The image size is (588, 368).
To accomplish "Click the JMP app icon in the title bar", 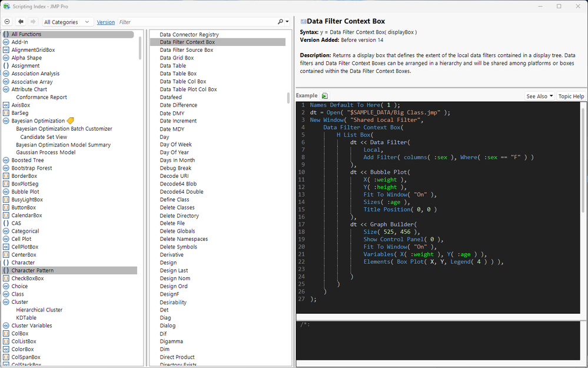I will pyautogui.click(x=6, y=6).
